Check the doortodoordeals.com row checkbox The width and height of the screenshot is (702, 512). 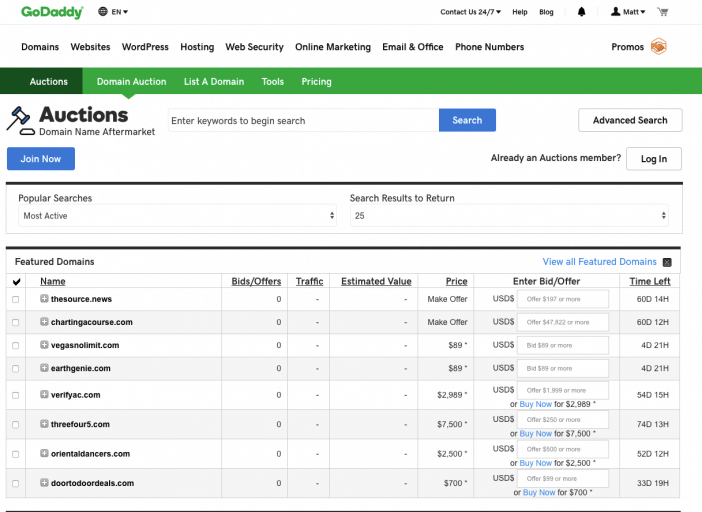[x=16, y=484]
